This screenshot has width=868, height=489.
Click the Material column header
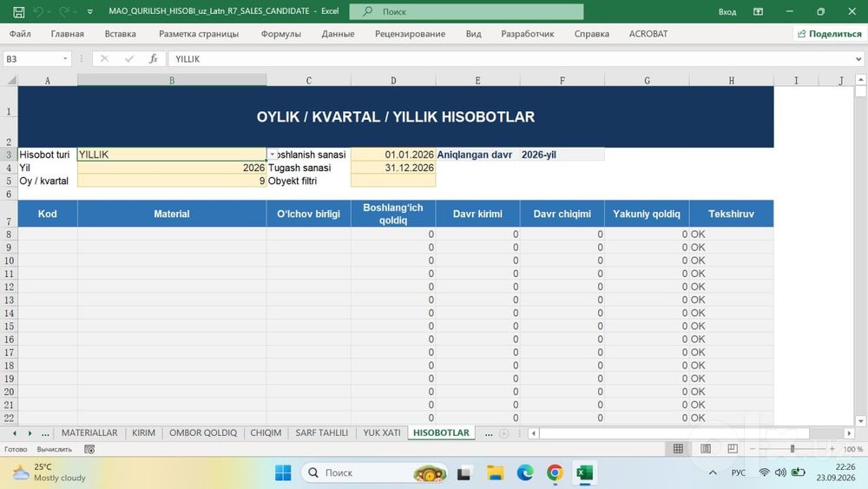point(172,214)
